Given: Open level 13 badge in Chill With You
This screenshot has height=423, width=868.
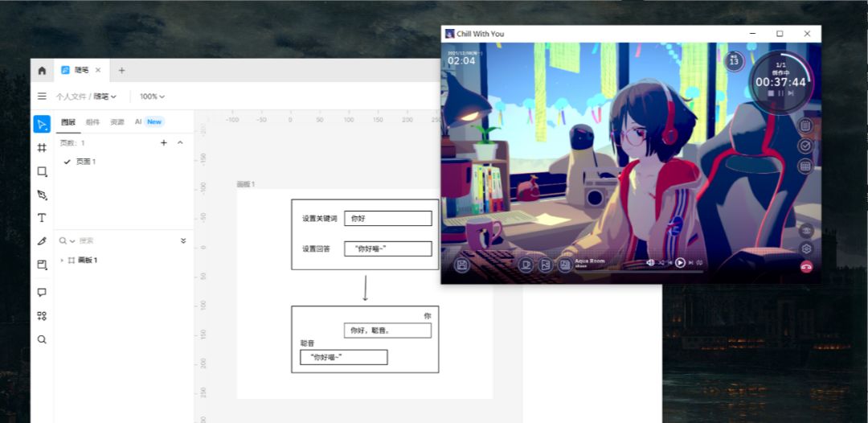Looking at the screenshot, I should coord(734,61).
